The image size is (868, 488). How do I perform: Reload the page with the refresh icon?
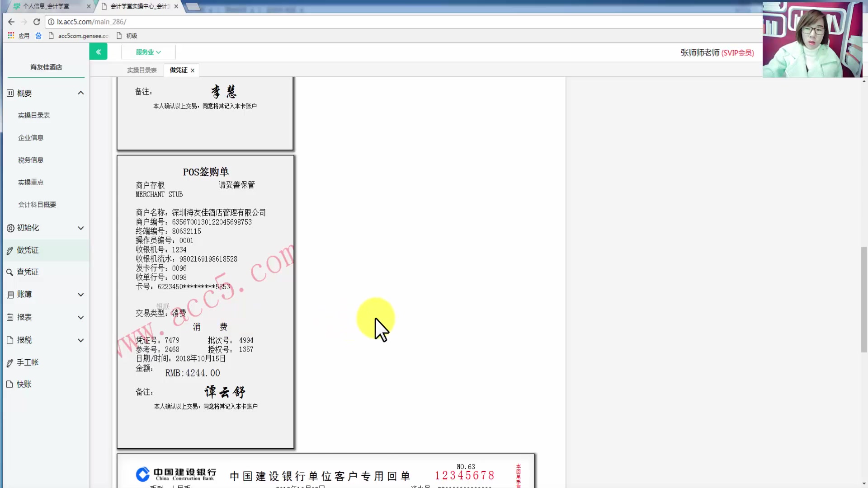(x=37, y=22)
